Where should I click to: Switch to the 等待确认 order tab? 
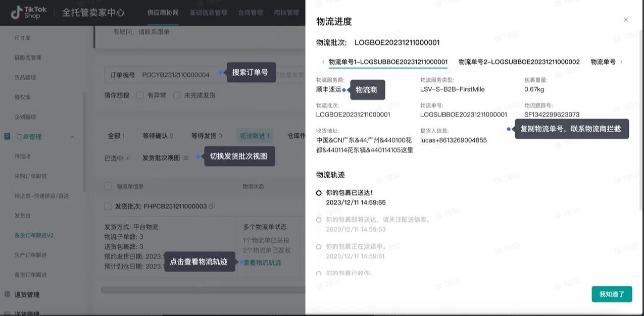pyautogui.click(x=158, y=136)
